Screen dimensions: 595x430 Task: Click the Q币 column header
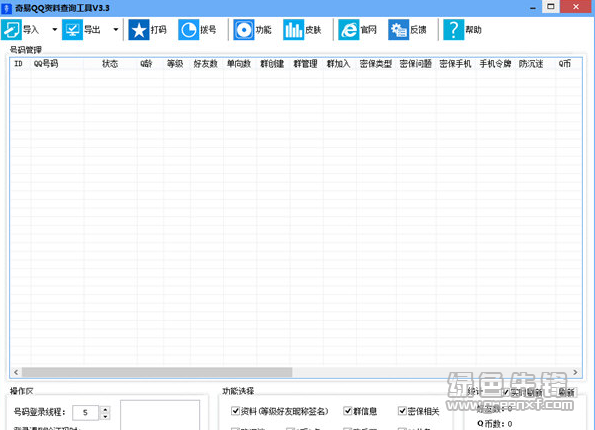pos(565,64)
